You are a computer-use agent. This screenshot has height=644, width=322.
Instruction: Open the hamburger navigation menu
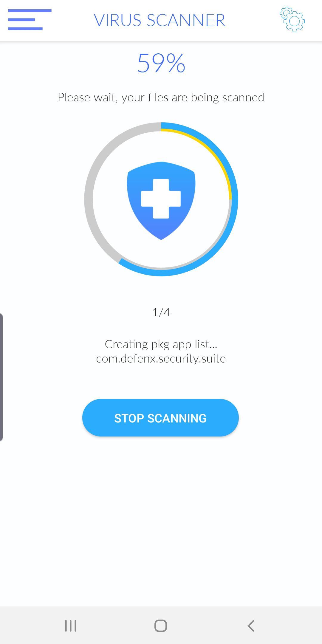[x=30, y=20]
